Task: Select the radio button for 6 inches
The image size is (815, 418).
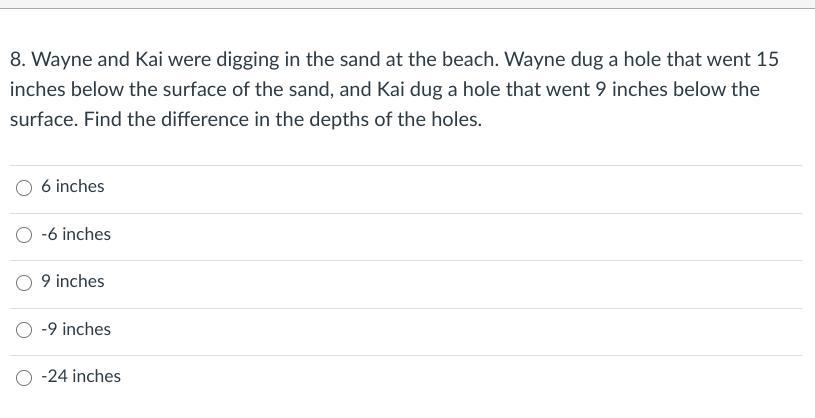Action: 25,187
